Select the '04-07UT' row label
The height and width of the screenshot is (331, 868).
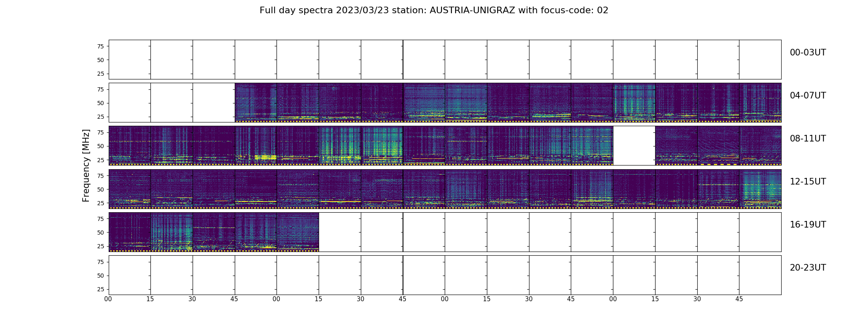coord(808,96)
